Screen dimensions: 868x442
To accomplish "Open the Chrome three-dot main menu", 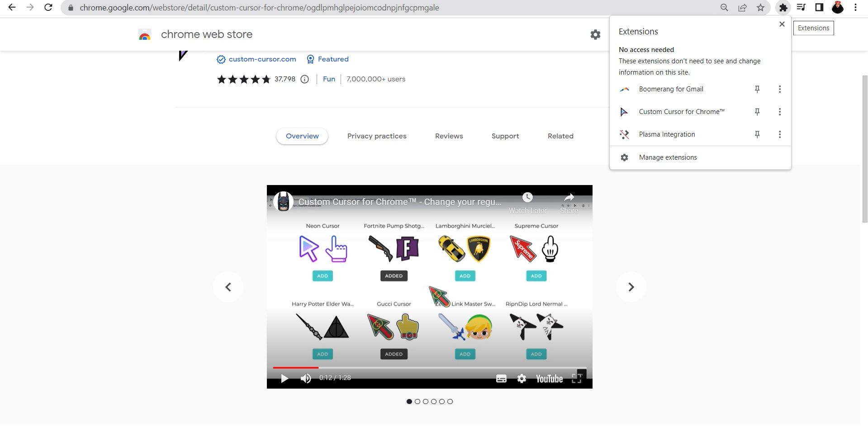I will pos(855,7).
